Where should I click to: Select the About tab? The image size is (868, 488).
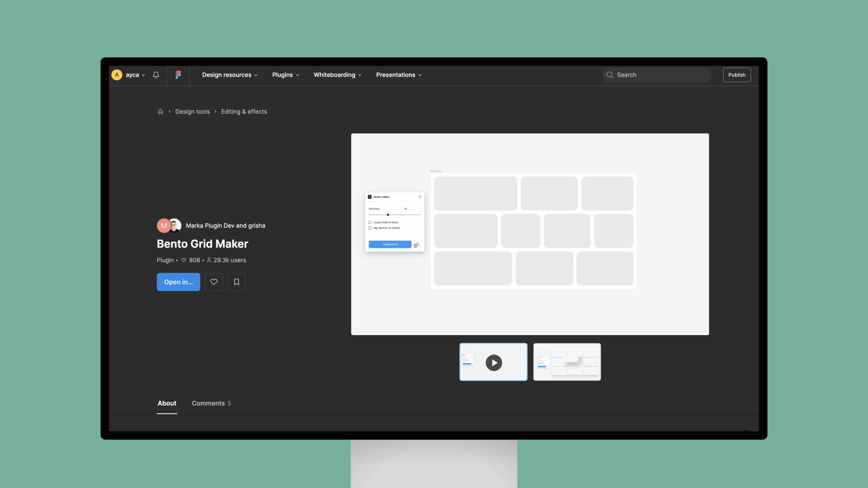pyautogui.click(x=167, y=403)
